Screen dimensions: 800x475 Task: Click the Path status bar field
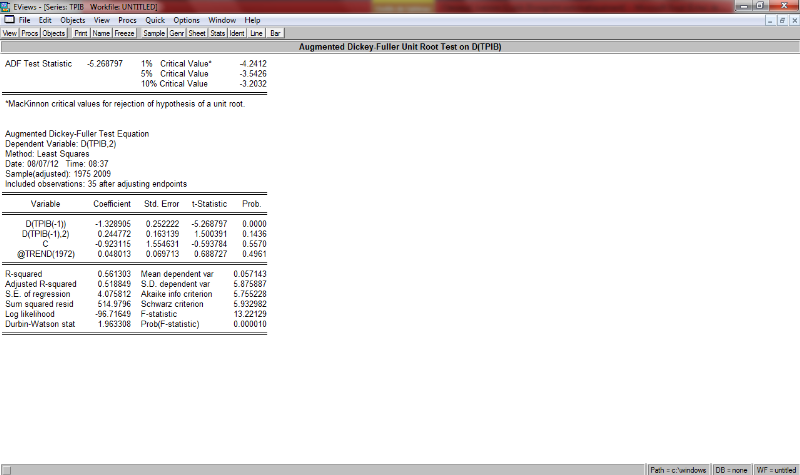coord(678,470)
